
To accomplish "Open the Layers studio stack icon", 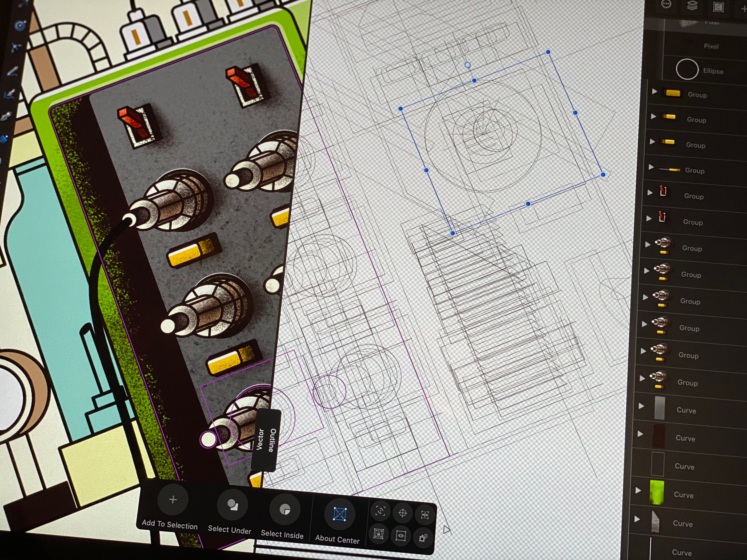I will click(692, 5).
